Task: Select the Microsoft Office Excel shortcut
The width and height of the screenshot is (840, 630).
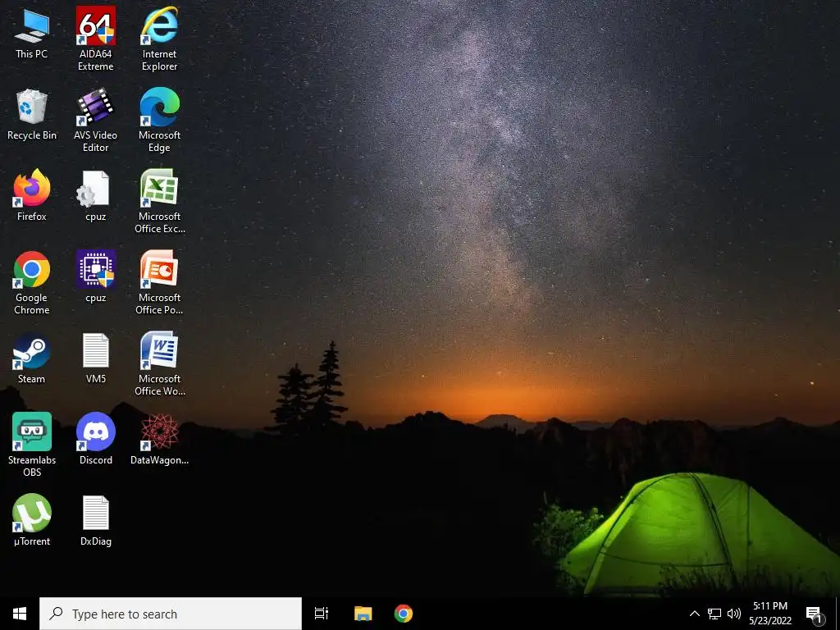Action: pyautogui.click(x=159, y=202)
